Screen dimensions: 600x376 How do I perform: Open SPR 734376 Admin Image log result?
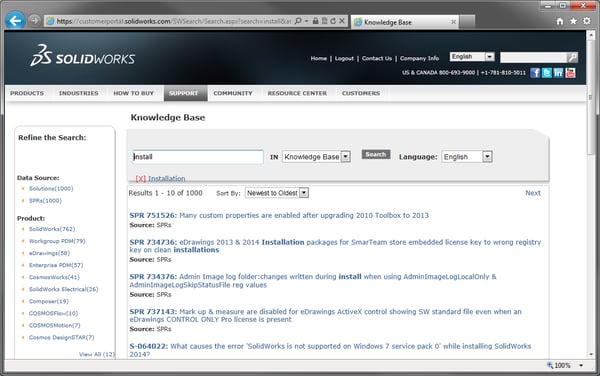(313, 281)
